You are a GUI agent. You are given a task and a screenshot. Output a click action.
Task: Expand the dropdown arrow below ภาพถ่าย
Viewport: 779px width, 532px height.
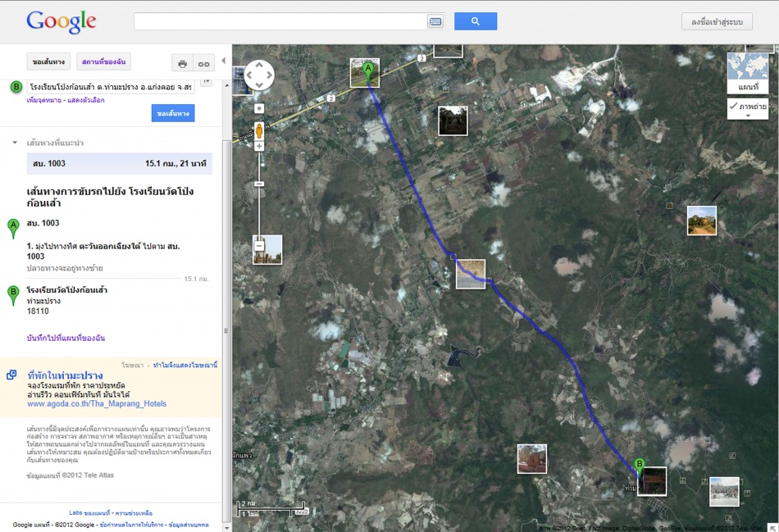pos(747,116)
